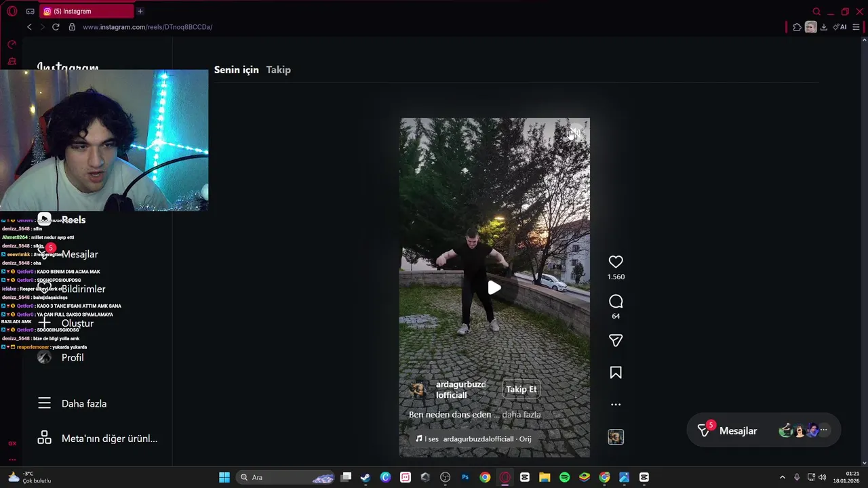
Task: Open the GX label at the Opera sidebar bottom
Action: [x=12, y=443]
